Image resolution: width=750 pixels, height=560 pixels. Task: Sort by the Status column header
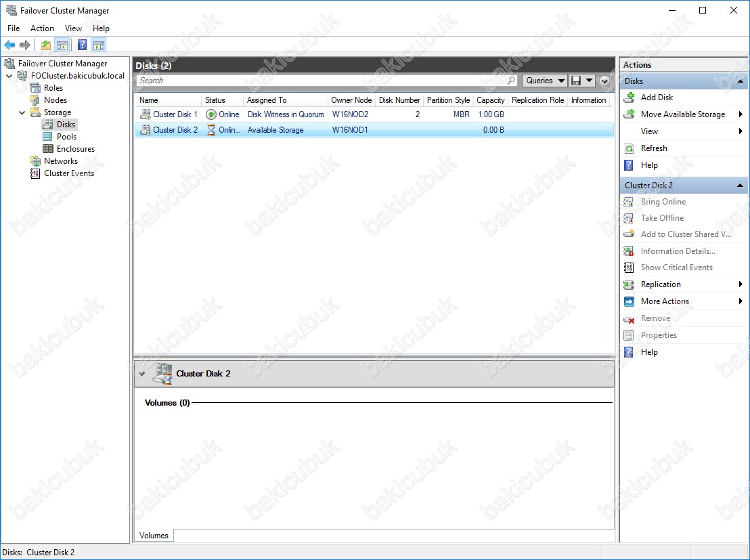[x=223, y=100]
